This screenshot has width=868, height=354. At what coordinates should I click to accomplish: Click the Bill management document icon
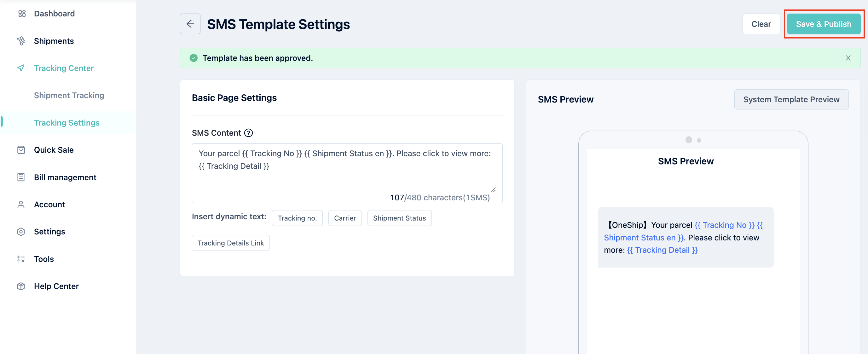(x=21, y=177)
